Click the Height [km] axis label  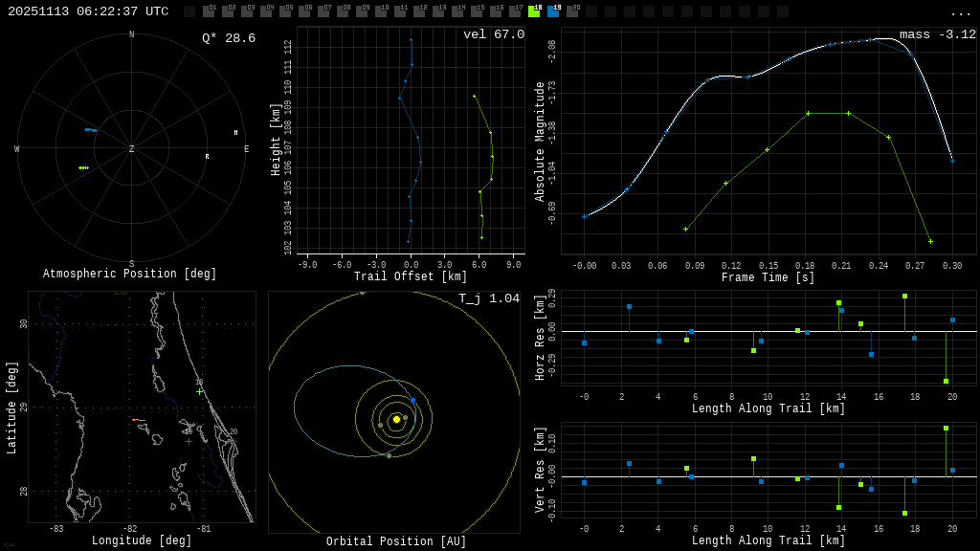coord(275,140)
